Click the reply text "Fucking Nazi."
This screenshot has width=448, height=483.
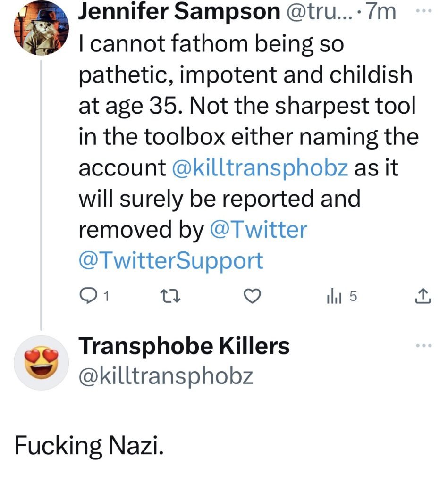tap(89, 445)
